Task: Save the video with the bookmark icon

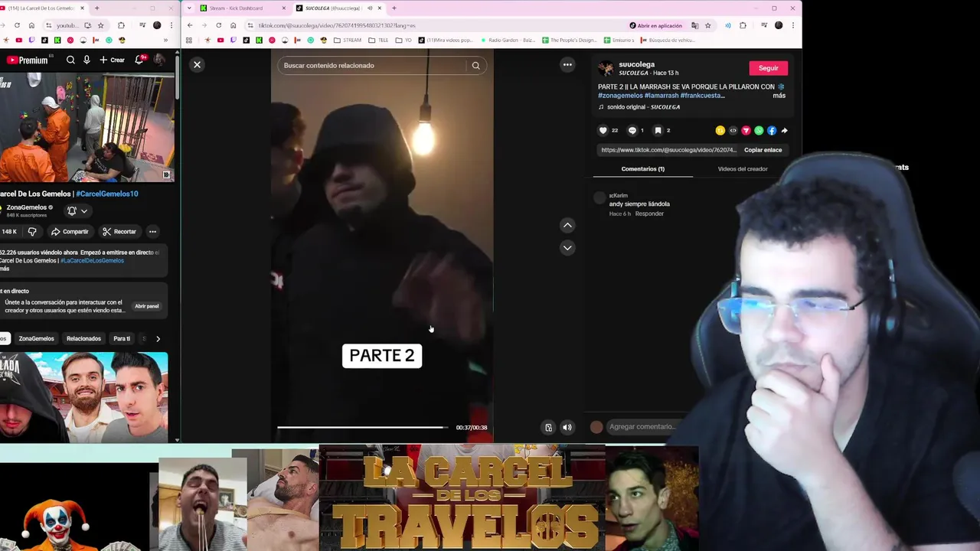Action: pos(658,131)
